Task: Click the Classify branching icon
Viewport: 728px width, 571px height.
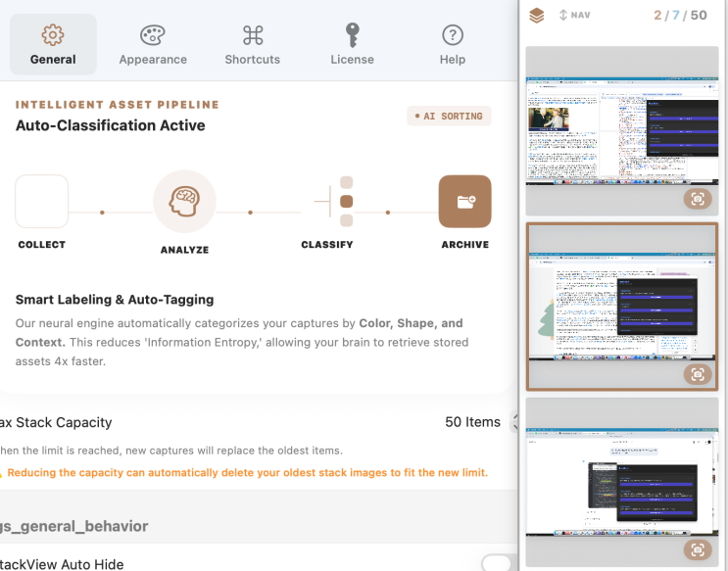Action: point(334,202)
